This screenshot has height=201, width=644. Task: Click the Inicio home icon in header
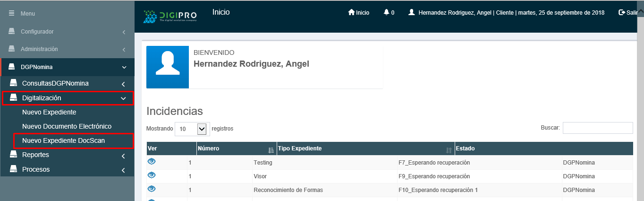(351, 13)
